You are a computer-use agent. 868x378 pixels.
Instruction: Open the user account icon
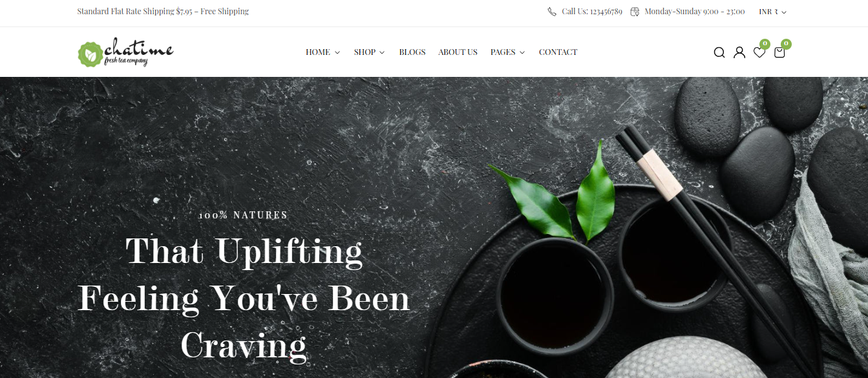click(739, 52)
